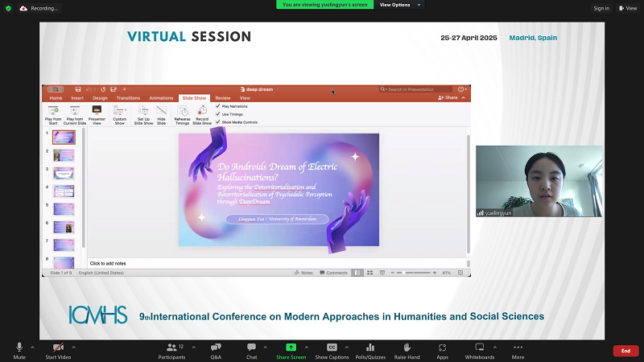
Task: Click the green Share Screen icon
Action: click(291, 348)
